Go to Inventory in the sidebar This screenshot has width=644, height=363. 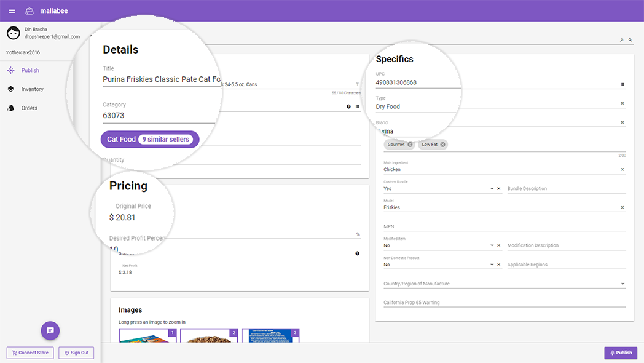(32, 89)
